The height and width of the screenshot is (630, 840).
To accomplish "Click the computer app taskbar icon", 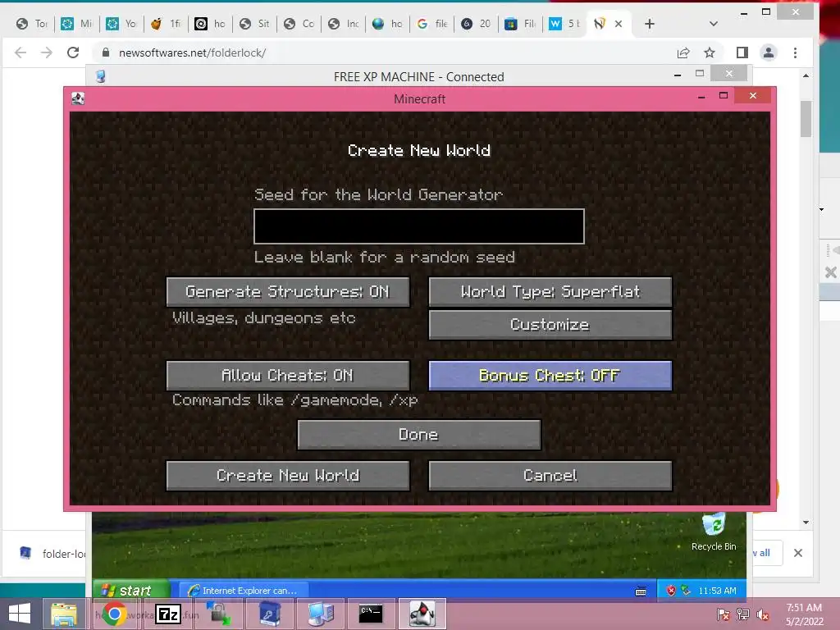I will point(321,614).
